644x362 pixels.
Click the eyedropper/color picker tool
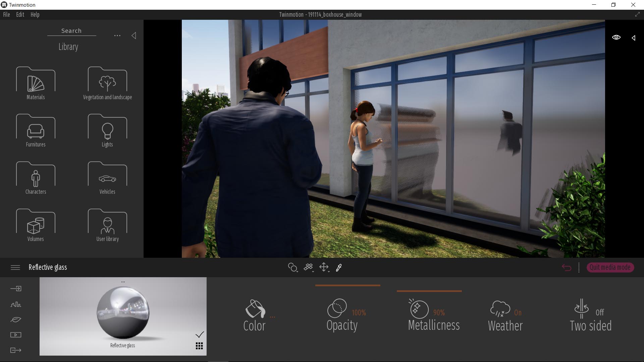click(x=339, y=267)
